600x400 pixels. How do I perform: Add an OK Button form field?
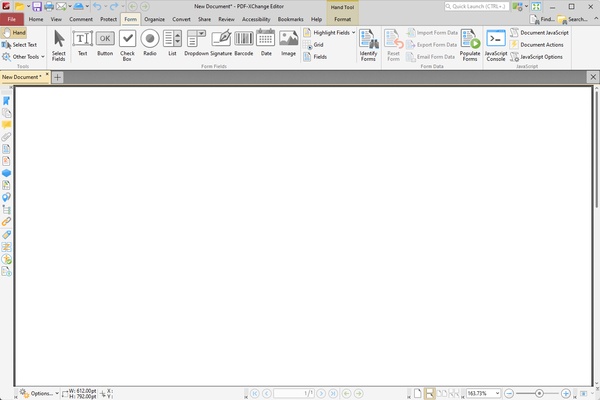tap(105, 43)
